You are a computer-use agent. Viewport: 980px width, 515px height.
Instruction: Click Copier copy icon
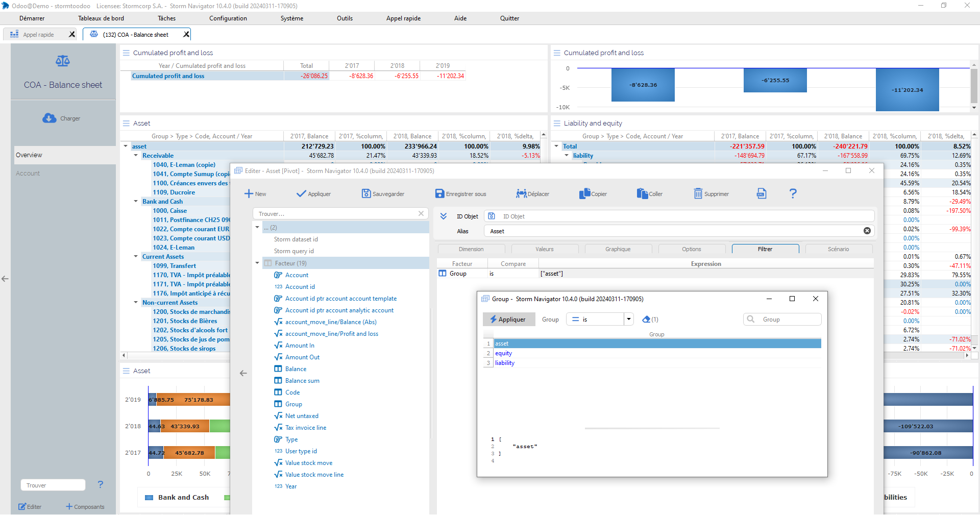(x=584, y=194)
